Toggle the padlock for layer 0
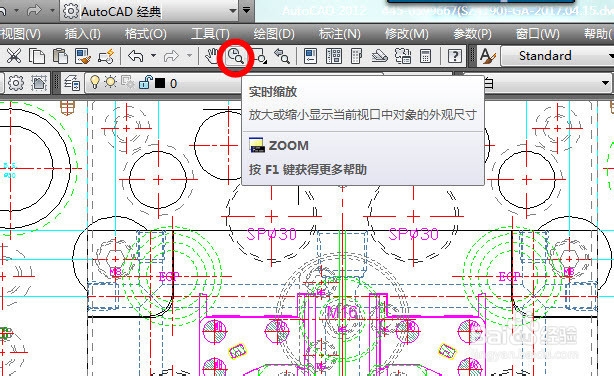The width and height of the screenshot is (614, 376). pos(145,83)
